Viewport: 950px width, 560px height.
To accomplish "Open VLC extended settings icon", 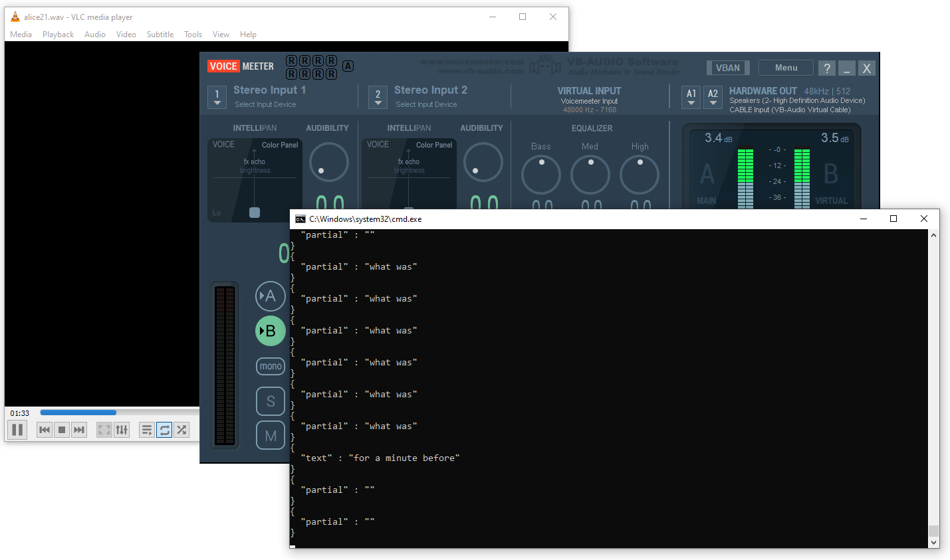I will tap(122, 430).
